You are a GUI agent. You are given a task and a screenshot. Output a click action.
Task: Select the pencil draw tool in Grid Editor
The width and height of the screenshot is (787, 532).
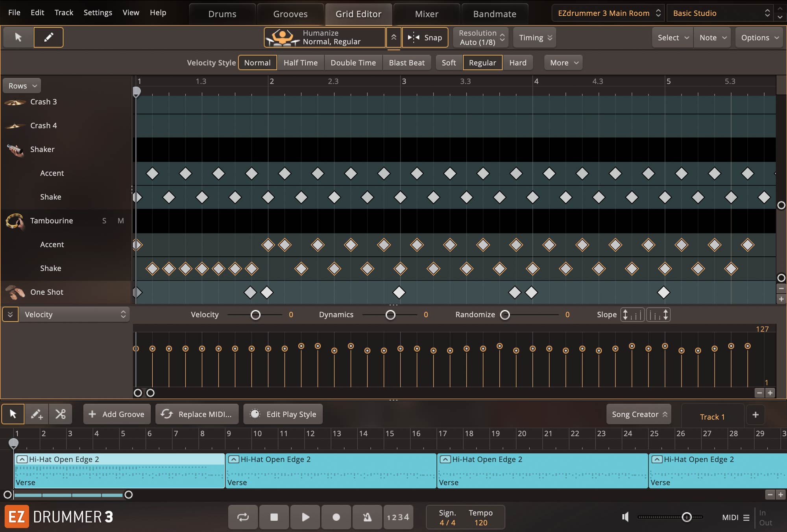48,37
